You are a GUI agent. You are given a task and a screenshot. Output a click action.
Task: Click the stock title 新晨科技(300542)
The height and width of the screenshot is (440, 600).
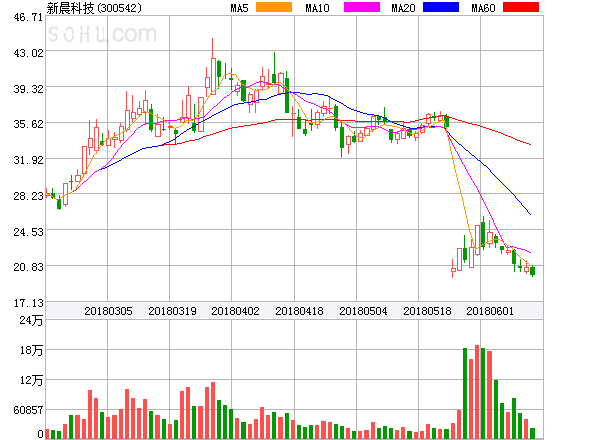(94, 8)
